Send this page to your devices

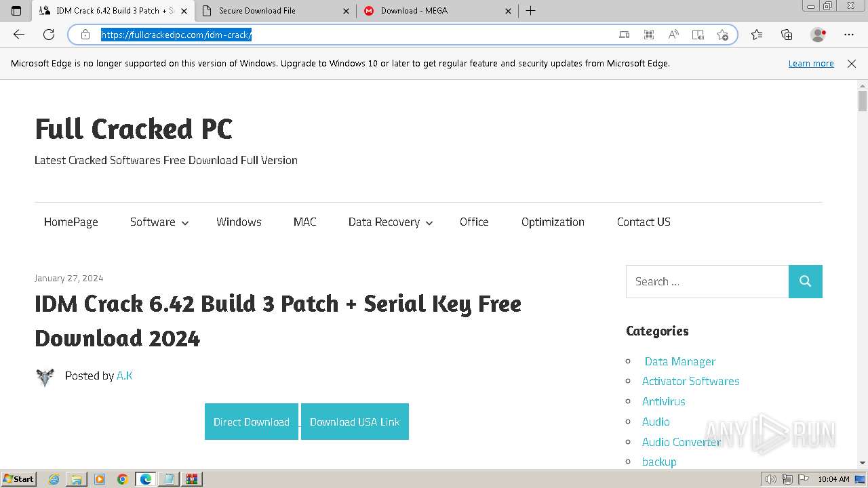coord(625,35)
